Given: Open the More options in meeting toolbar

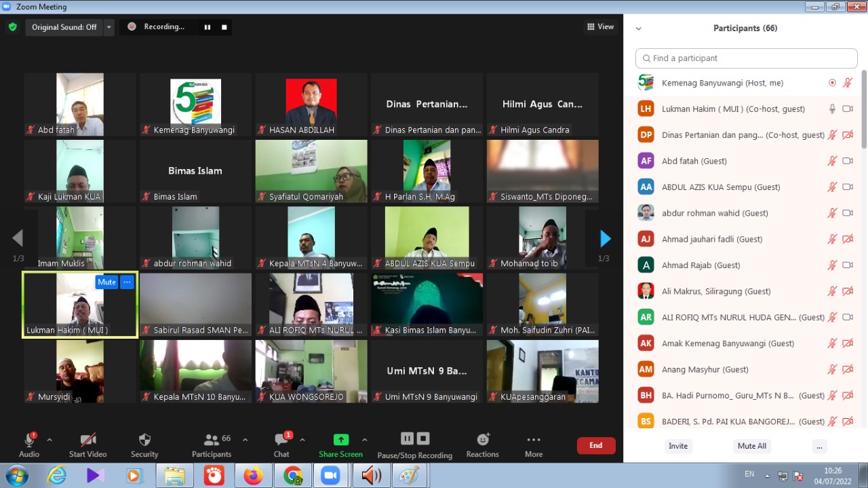Looking at the screenshot, I should tap(534, 445).
